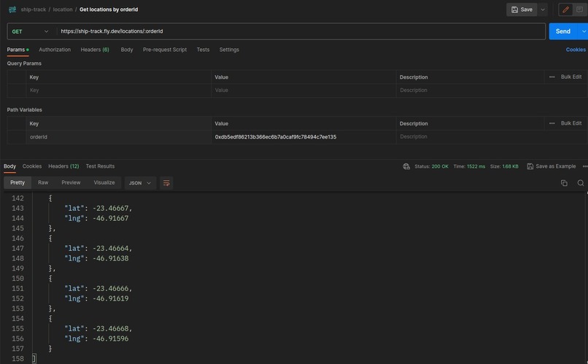Open the request Settings tab
588x364 pixels.
[x=229, y=50]
